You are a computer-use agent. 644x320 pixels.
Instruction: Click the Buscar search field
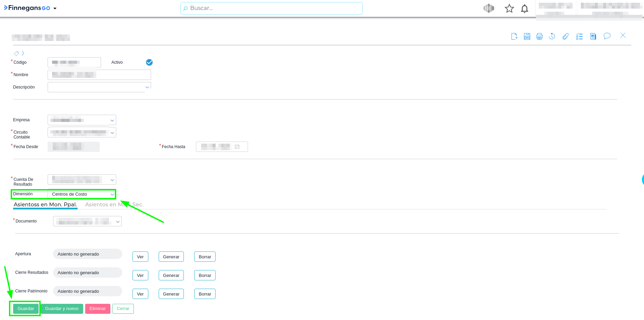(271, 8)
